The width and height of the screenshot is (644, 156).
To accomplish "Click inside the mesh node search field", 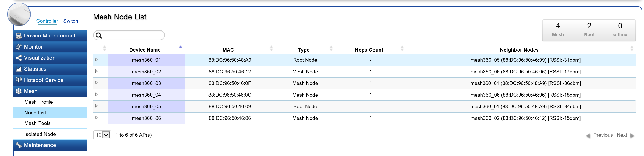I will (x=132, y=35).
